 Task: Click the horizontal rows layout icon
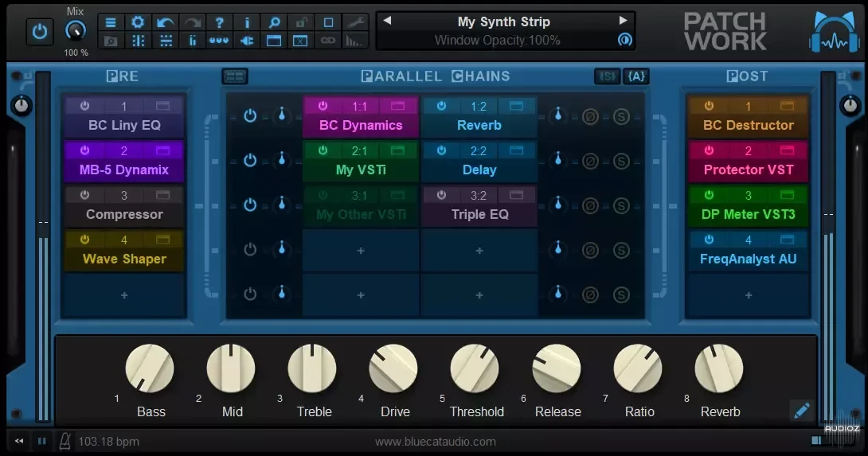[165, 41]
